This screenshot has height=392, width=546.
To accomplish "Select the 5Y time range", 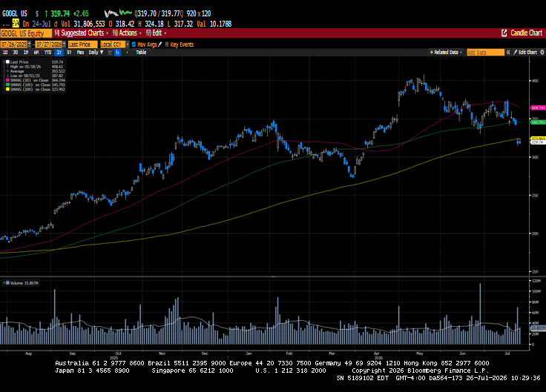I will (69, 53).
